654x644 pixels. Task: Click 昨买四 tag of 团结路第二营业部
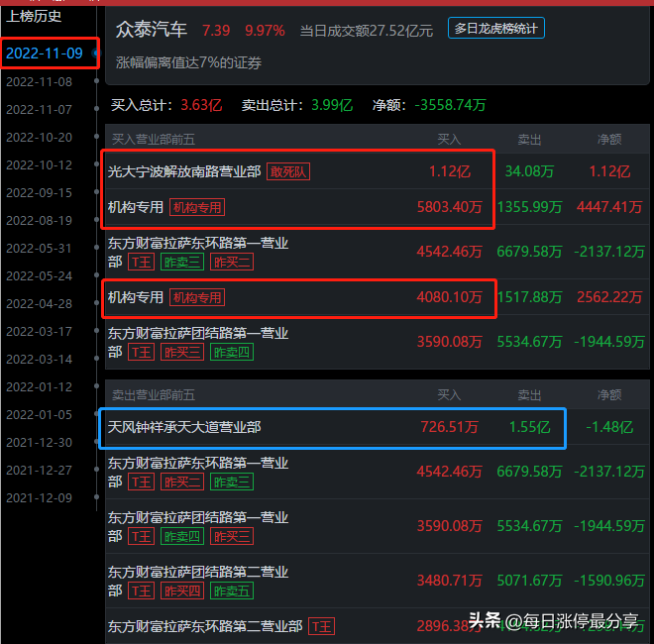(x=182, y=591)
